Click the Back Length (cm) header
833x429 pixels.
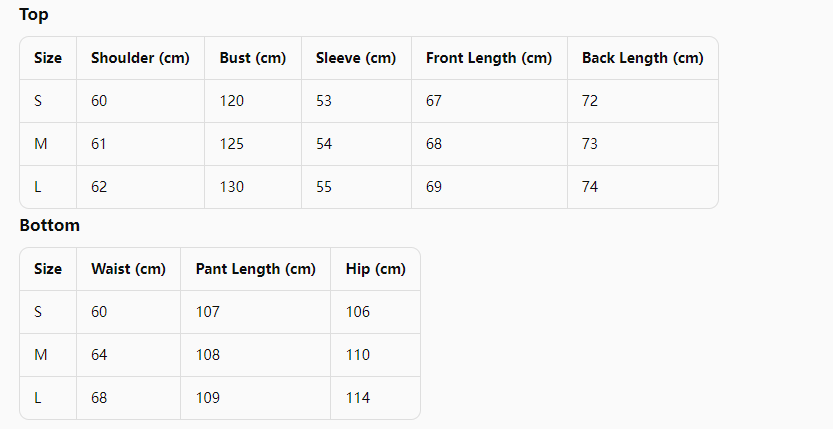click(642, 58)
